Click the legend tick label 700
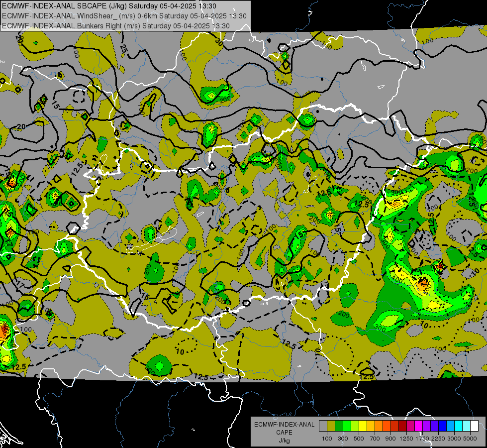The image size is (487, 448). [x=375, y=439]
